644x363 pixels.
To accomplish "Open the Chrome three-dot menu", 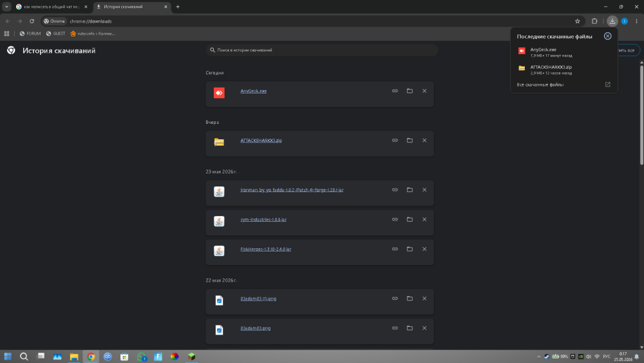I will [x=636, y=21].
